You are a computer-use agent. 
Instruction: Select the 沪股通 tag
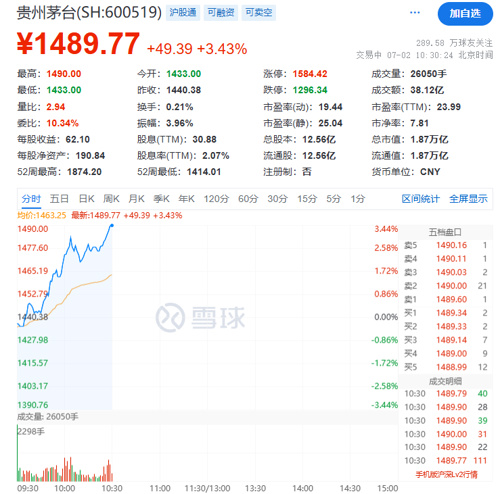(x=183, y=13)
